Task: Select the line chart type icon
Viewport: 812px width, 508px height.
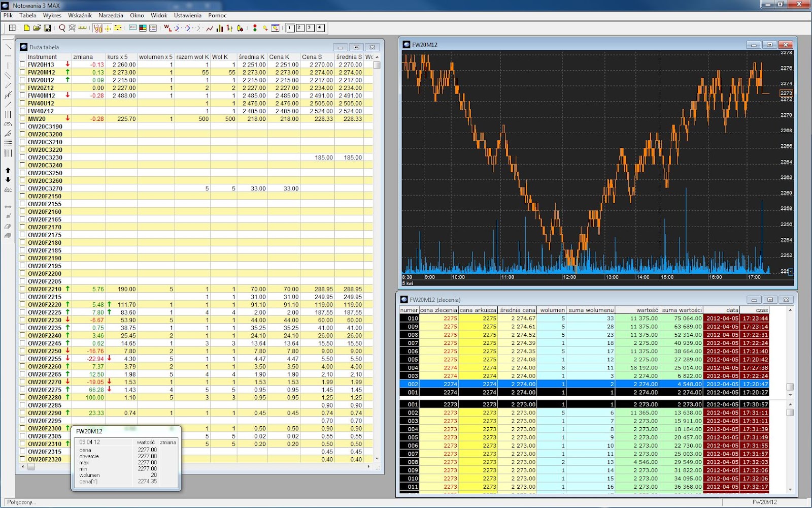Action: point(209,28)
